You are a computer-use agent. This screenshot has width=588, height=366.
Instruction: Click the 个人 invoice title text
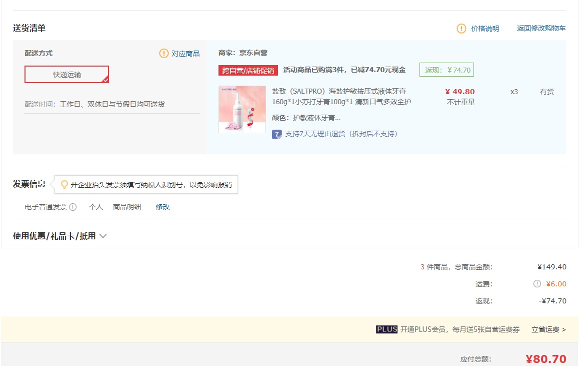pos(95,207)
